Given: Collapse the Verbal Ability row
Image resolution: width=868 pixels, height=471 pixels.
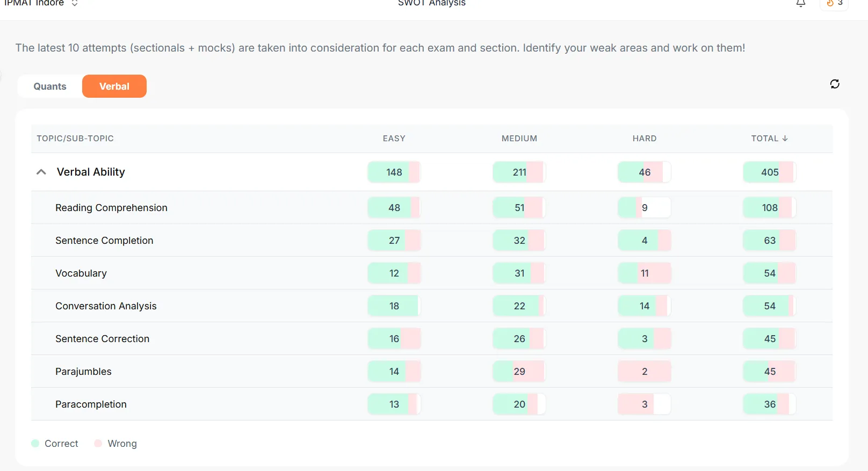Looking at the screenshot, I should click(41, 172).
